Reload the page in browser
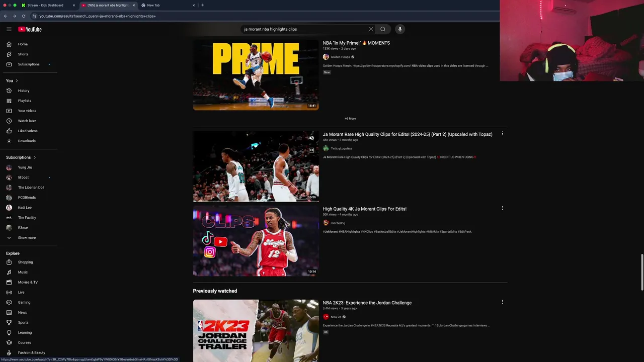 [x=24, y=16]
